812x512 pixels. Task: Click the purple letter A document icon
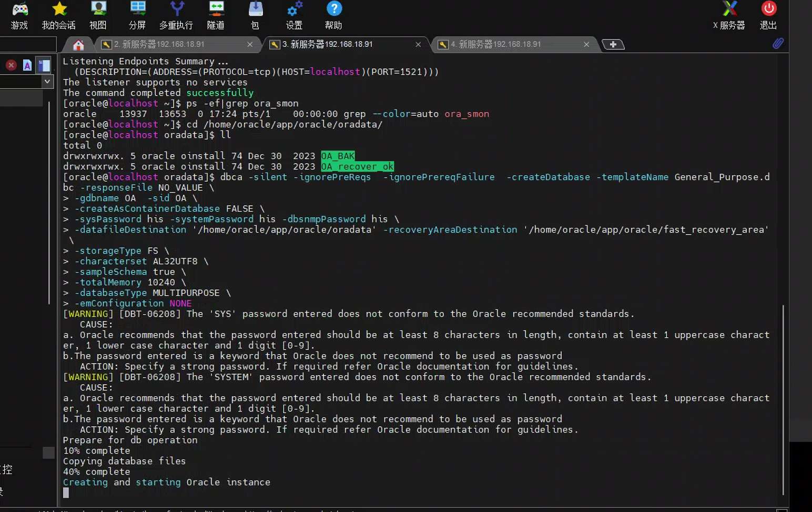(27, 65)
